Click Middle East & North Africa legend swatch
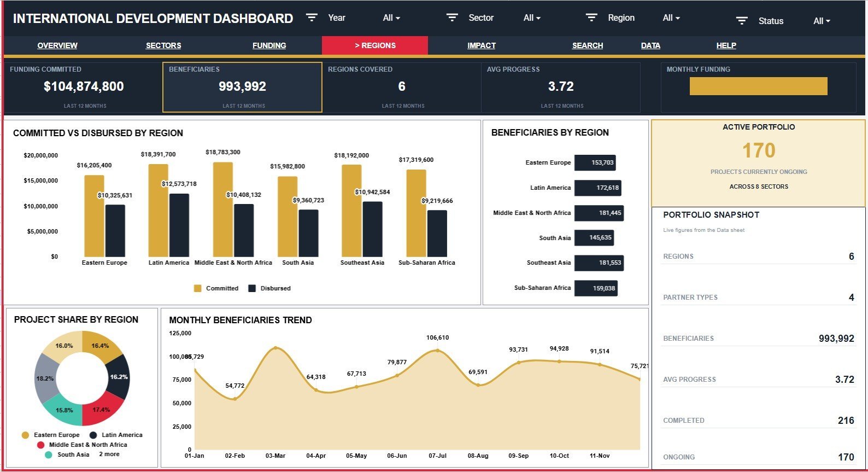 [x=40, y=445]
